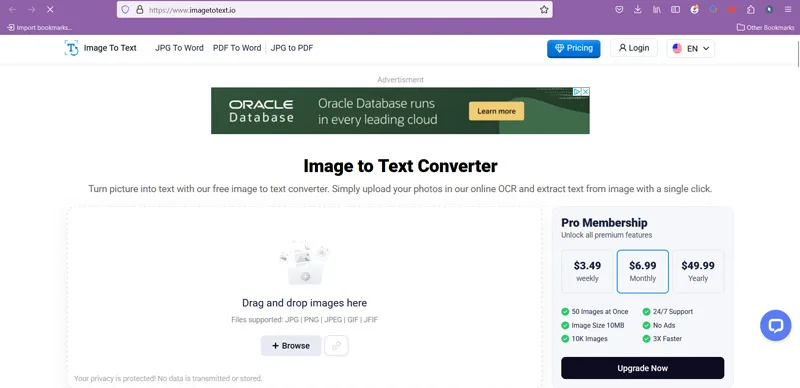Click the folder upload illustration
Image resolution: width=800 pixels, height=388 pixels.
coord(305,263)
